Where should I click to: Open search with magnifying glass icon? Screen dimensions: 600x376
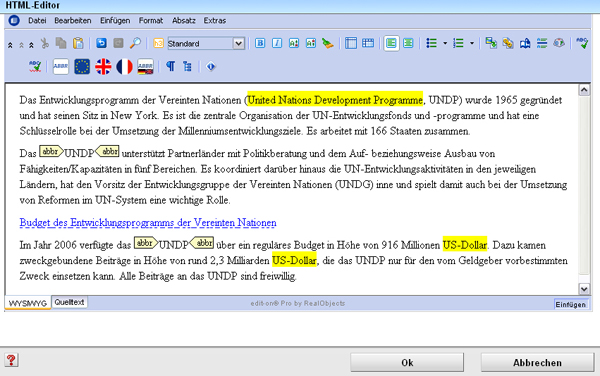point(135,43)
